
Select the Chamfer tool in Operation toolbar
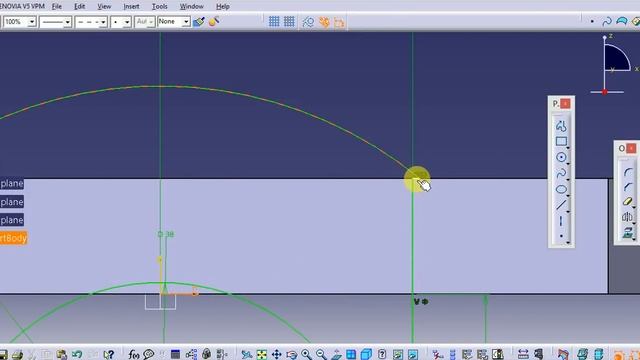pos(628,187)
